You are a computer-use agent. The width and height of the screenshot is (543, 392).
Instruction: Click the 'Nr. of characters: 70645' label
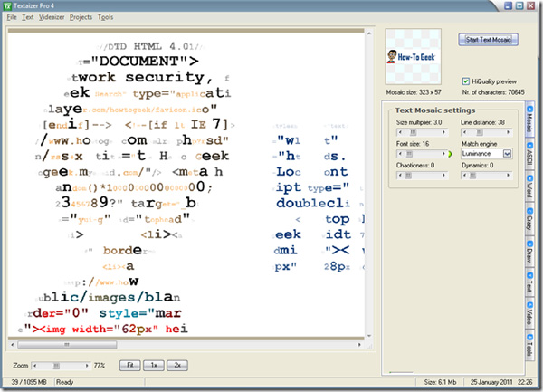[493, 92]
